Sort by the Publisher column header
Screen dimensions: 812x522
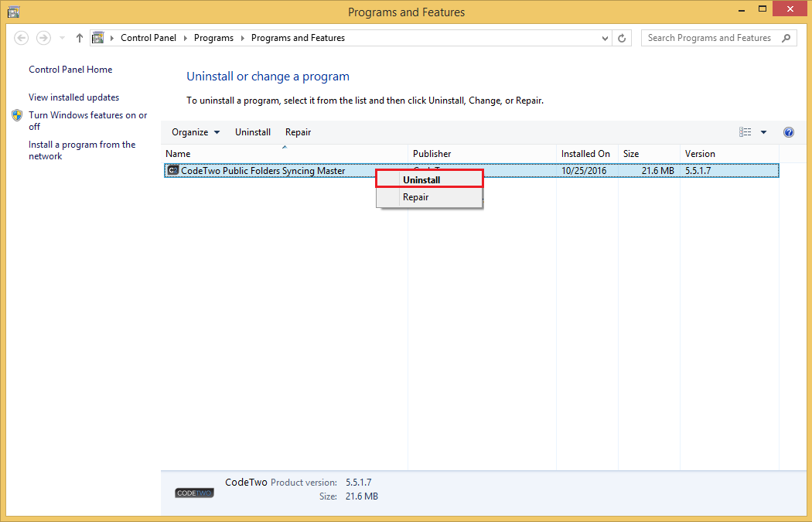click(483, 154)
